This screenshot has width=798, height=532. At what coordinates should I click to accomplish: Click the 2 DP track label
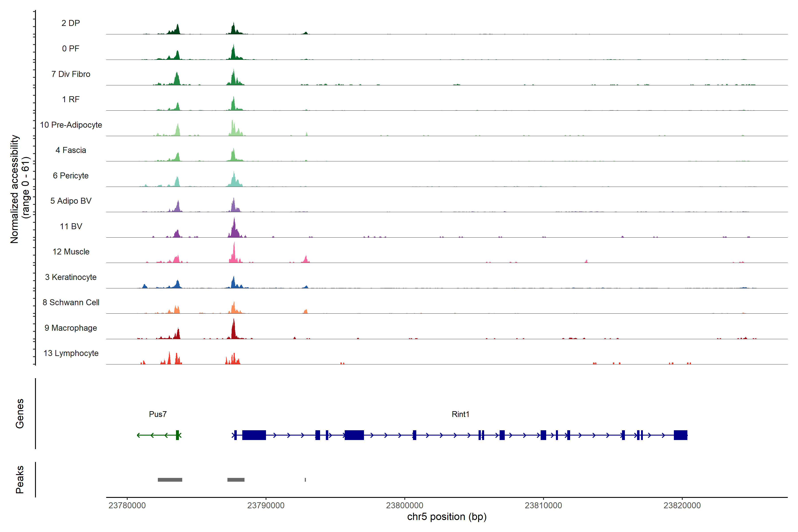70,23
